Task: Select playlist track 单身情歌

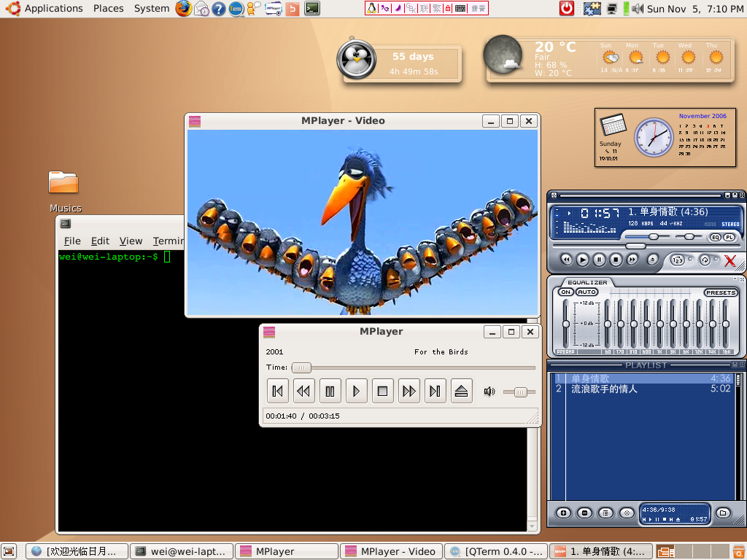Action: coord(643,378)
